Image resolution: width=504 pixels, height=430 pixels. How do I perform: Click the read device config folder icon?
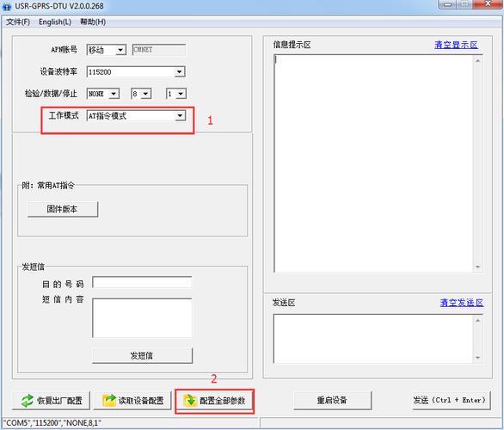pos(108,401)
